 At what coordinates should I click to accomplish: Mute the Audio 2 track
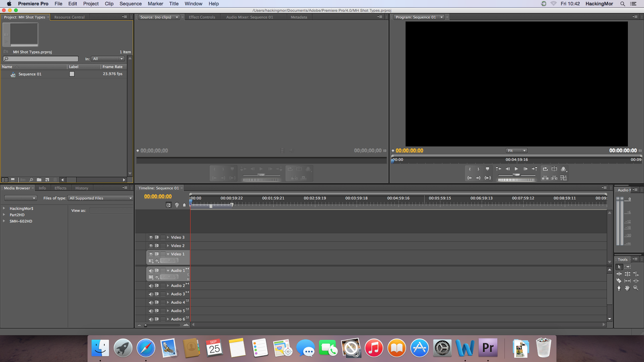[x=151, y=286]
